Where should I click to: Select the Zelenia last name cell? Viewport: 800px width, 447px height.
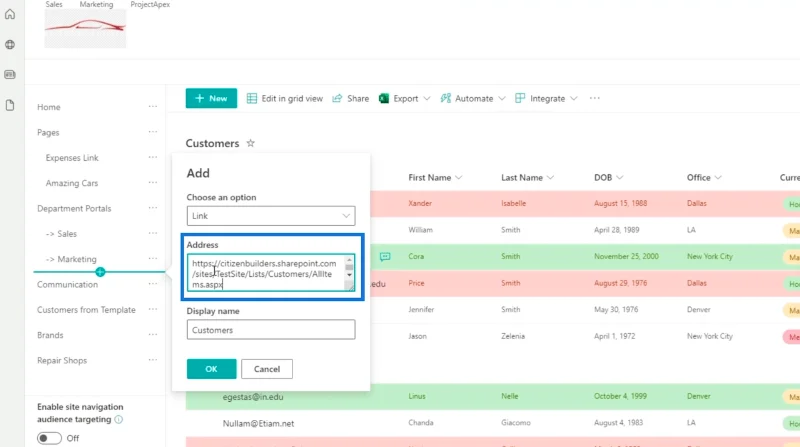(x=513, y=336)
